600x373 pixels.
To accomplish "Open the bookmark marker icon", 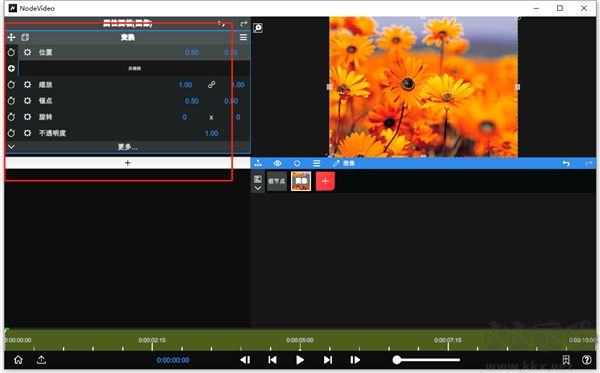I will pos(566,360).
